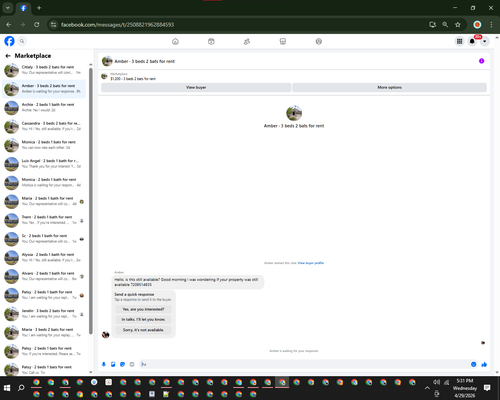500x400 pixels.
Task: Open the Facebook search icon
Action: (22, 41)
